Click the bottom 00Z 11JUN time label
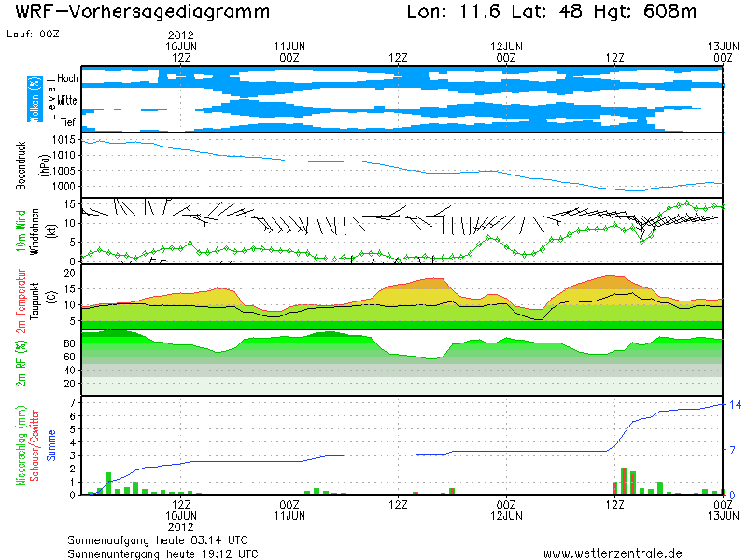The width and height of the screenshot is (747, 560). [x=289, y=510]
